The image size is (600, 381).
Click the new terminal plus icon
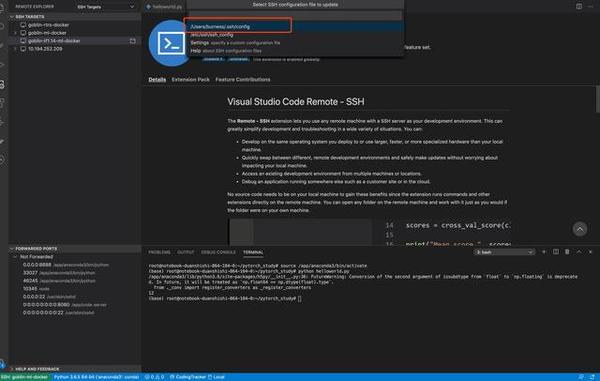point(544,252)
